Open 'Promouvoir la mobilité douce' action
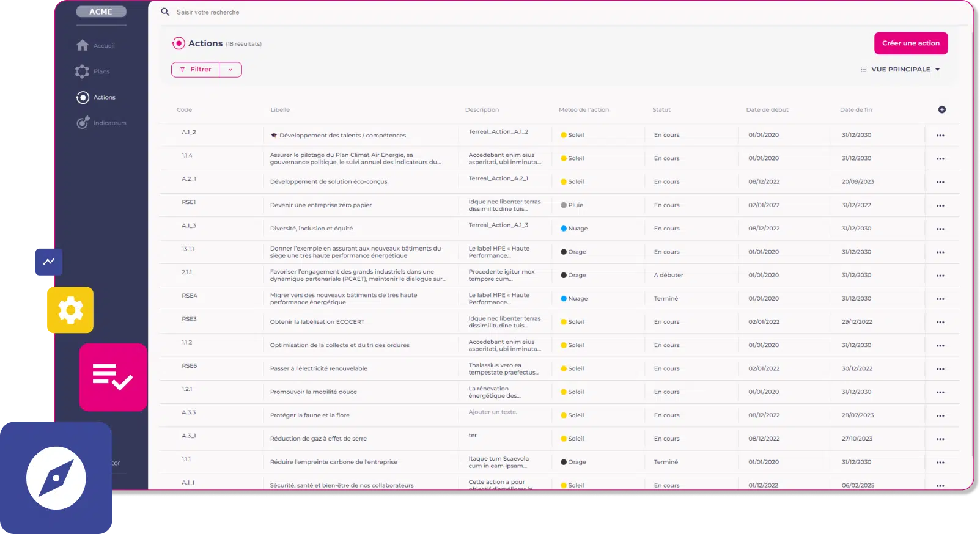 pyautogui.click(x=314, y=392)
